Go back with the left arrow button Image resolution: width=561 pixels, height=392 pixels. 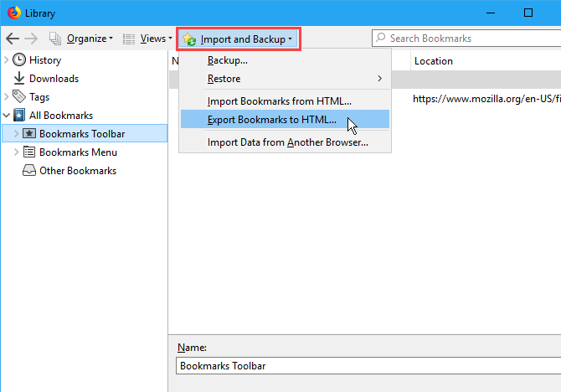(13, 39)
